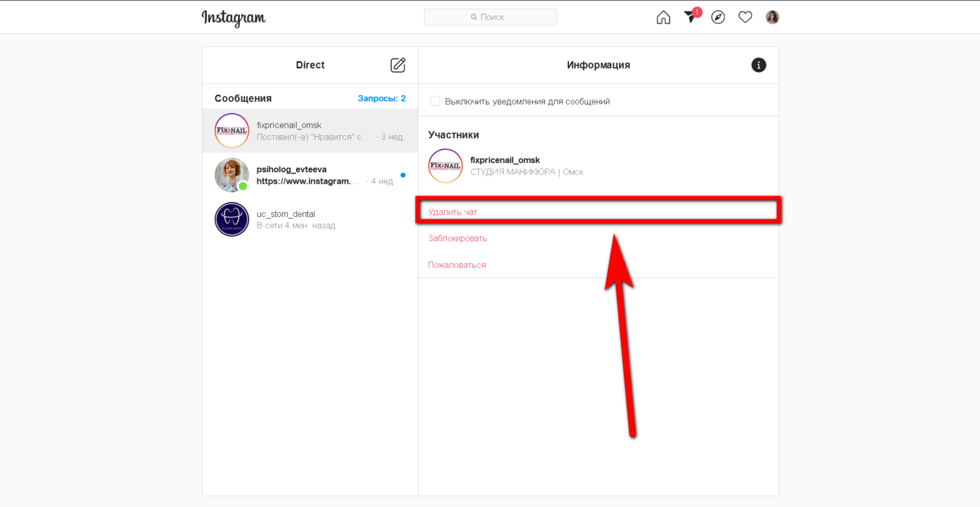This screenshot has height=507, width=980.
Task: Compose a new message pencil icon
Action: pyautogui.click(x=398, y=65)
